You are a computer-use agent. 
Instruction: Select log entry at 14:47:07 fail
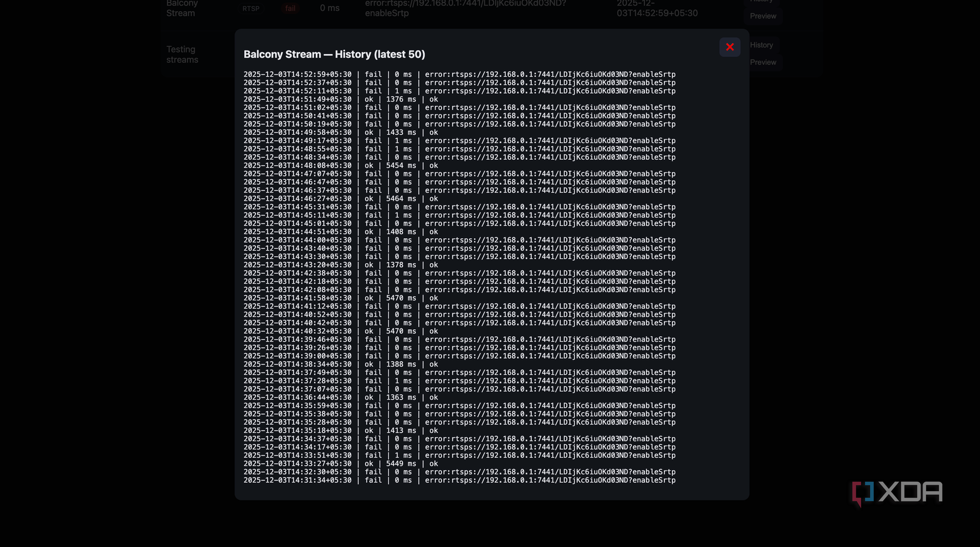(459, 174)
